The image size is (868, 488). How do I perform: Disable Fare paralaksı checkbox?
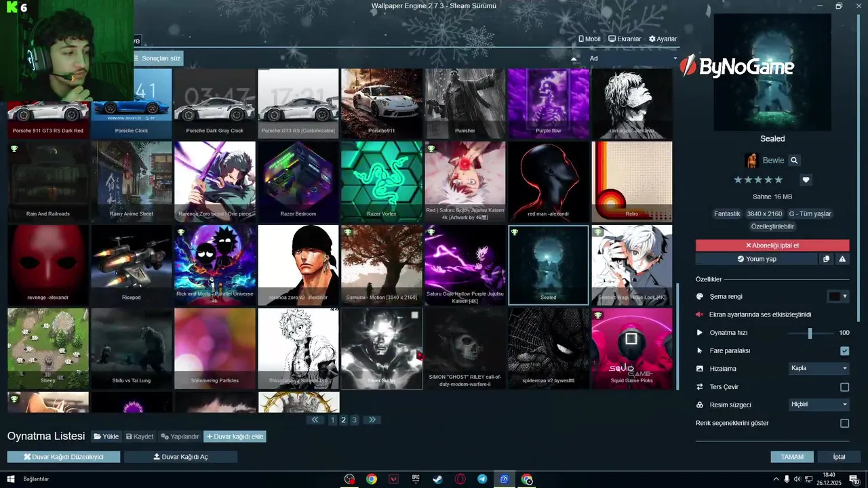(x=844, y=350)
